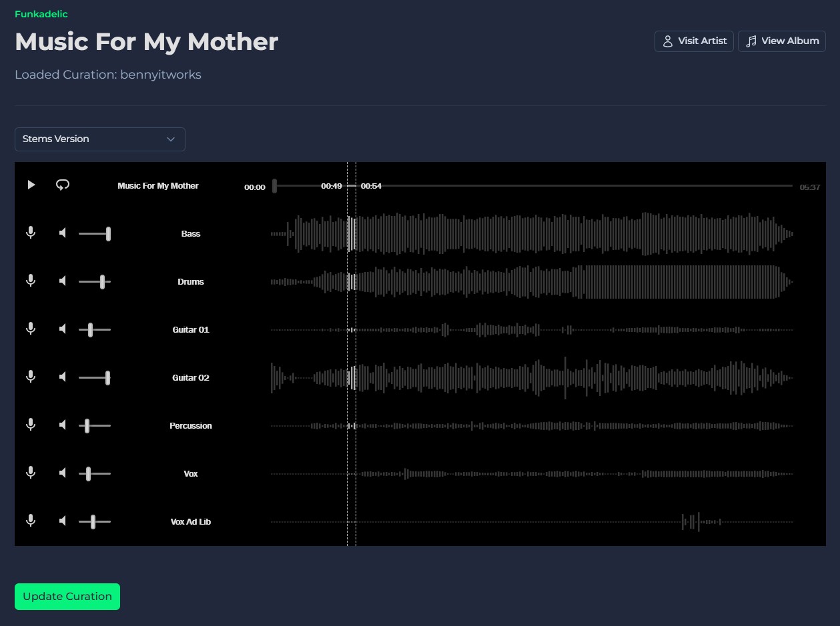The width and height of the screenshot is (840, 626).
Task: Mute the Percussion stem speaker icon
Action: 63,425
